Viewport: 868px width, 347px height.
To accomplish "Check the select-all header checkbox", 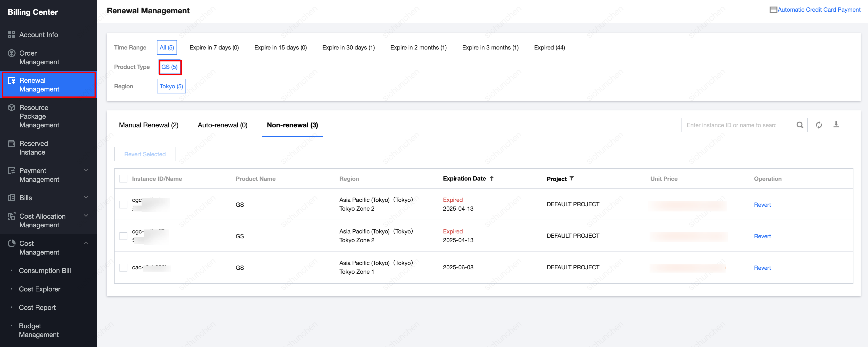I will (123, 179).
